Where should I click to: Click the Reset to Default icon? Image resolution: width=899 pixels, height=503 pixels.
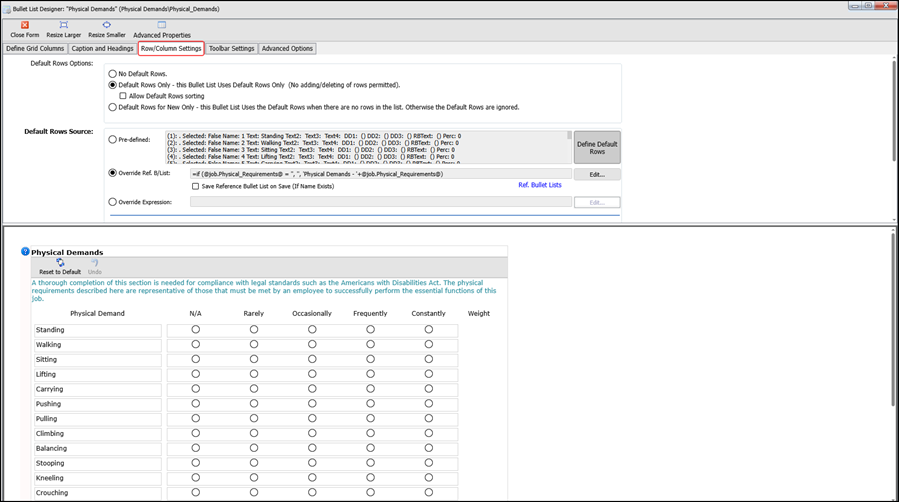click(60, 263)
